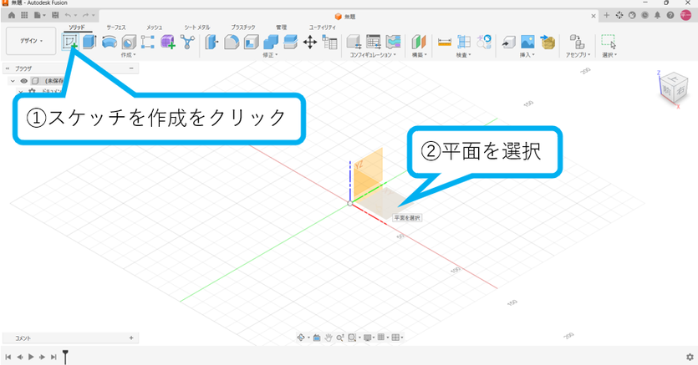Expand the 作成 panel dropdown
698x365 pixels.
[x=128, y=55]
